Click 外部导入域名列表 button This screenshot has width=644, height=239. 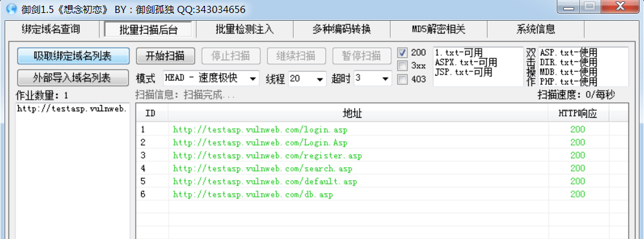[73, 77]
